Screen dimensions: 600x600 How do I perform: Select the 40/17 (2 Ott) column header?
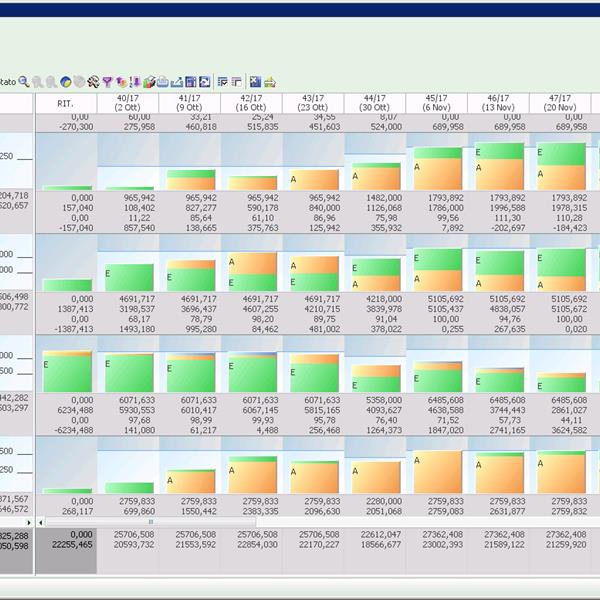point(127,103)
